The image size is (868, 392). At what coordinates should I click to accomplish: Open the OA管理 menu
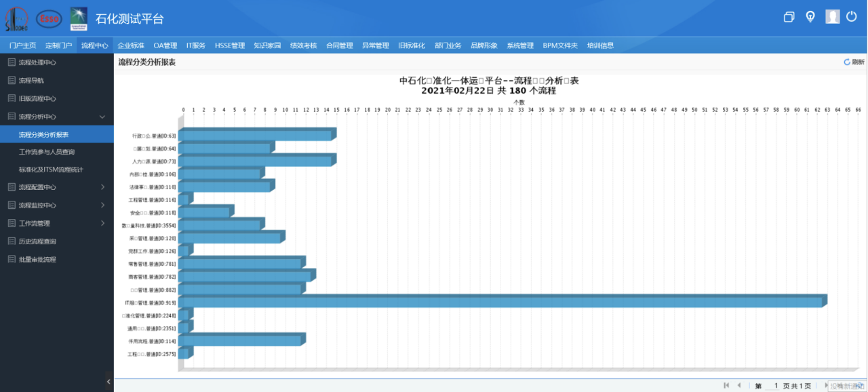(165, 45)
